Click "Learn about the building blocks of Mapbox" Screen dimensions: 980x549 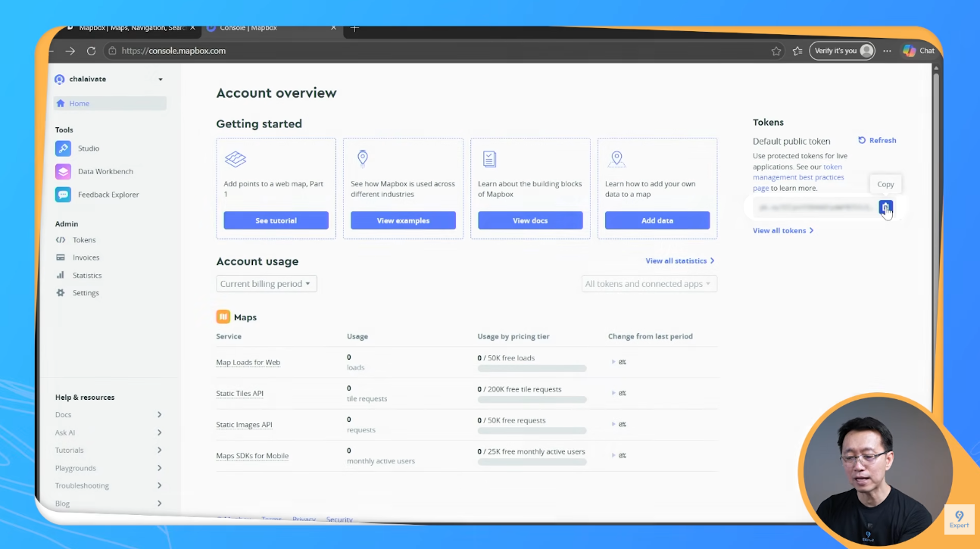click(530, 189)
